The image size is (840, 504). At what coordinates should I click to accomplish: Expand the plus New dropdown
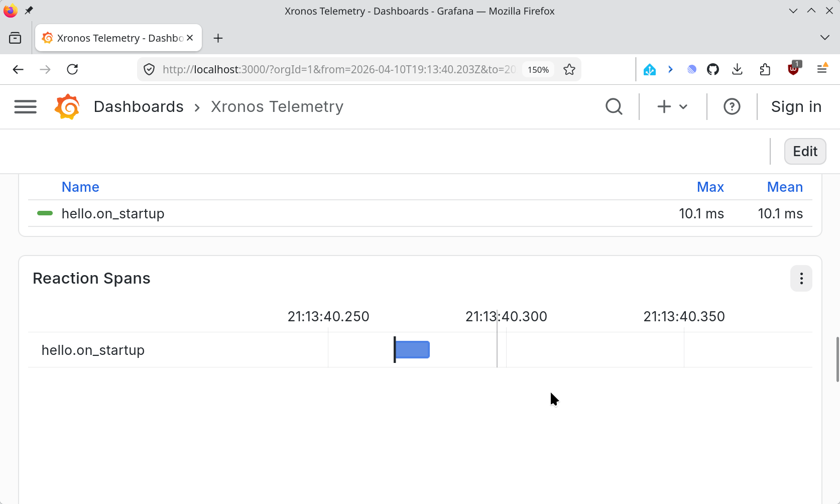pos(672,107)
